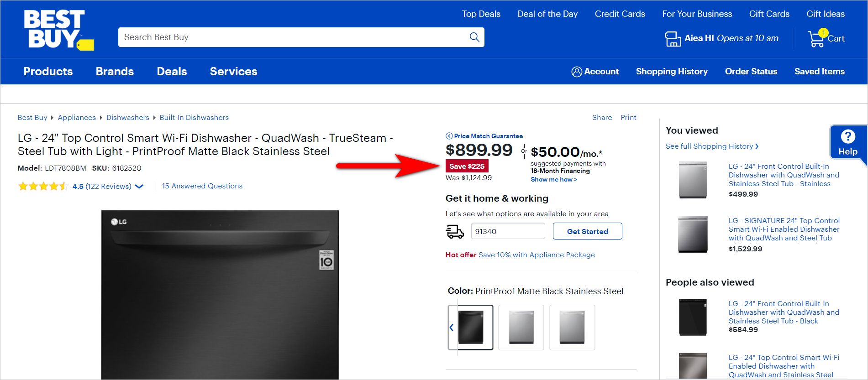Click the Get Started button
The image size is (868, 380).
tap(587, 231)
